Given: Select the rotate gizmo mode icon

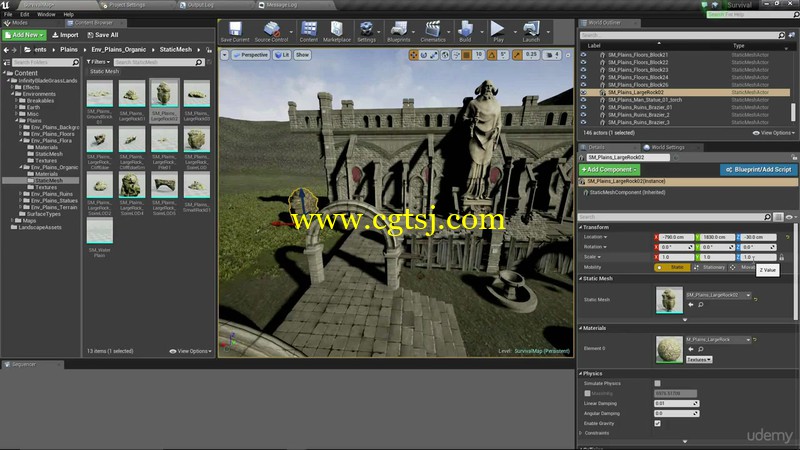Looking at the screenshot, I should click(423, 55).
